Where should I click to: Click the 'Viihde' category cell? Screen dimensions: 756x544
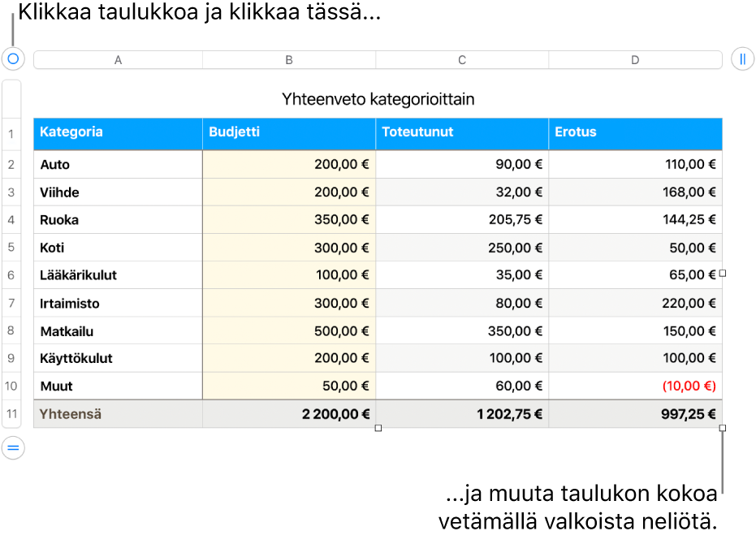pyautogui.click(x=118, y=192)
